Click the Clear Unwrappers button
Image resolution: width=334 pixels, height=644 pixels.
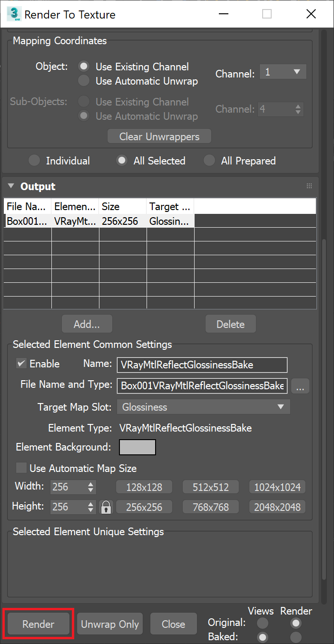tap(159, 136)
